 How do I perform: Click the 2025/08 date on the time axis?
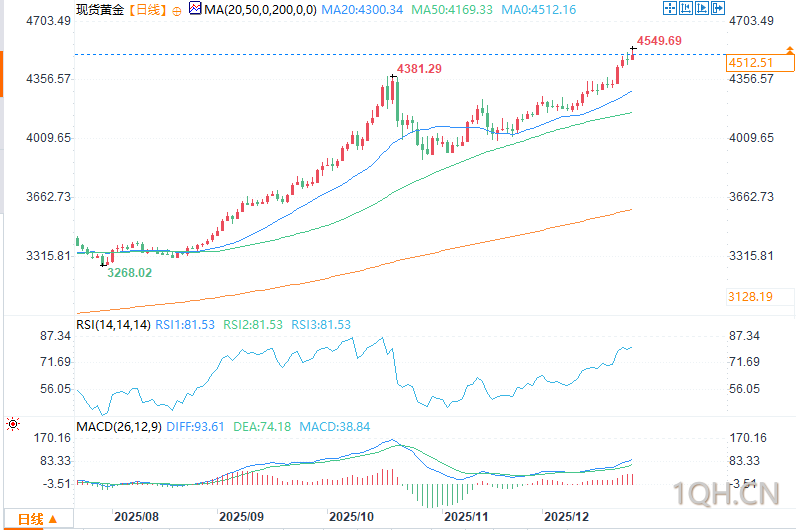(x=136, y=517)
